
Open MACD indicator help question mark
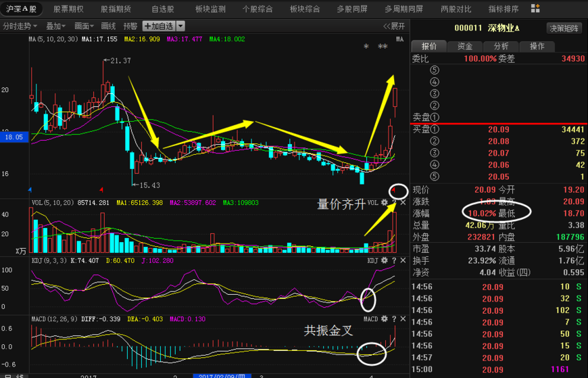[x=394, y=318]
